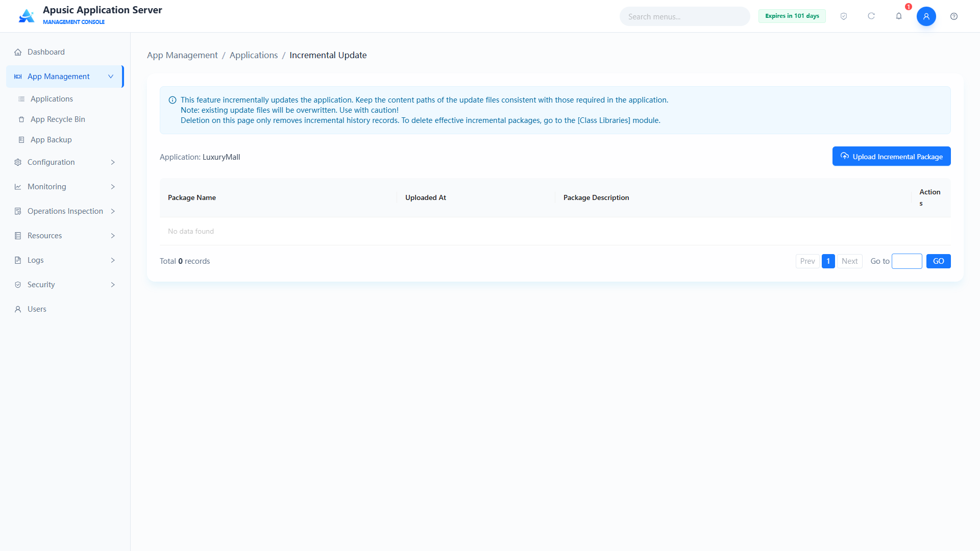Open Applications submenu item

[x=65, y=99]
